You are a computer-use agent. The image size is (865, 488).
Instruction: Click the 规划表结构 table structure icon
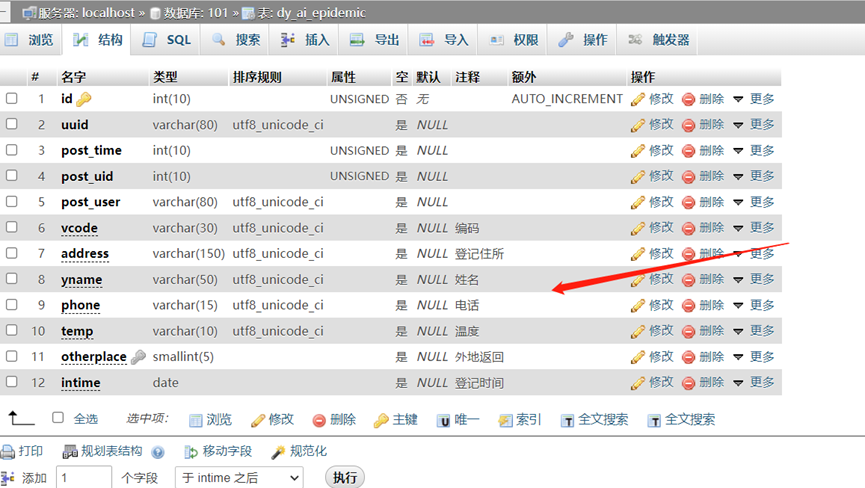70,452
